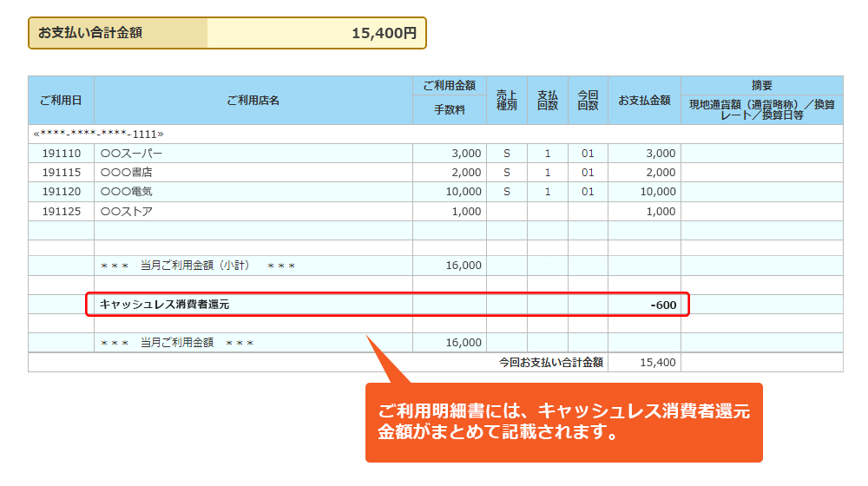Click the final ＊＊＊ 当月ご利用金額 ＊＊＊ label

pos(177,343)
